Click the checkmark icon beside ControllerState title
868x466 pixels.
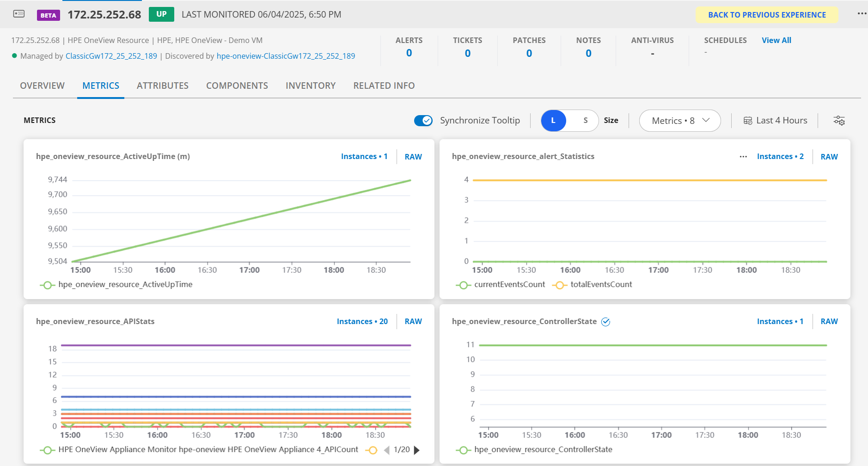[606, 321]
